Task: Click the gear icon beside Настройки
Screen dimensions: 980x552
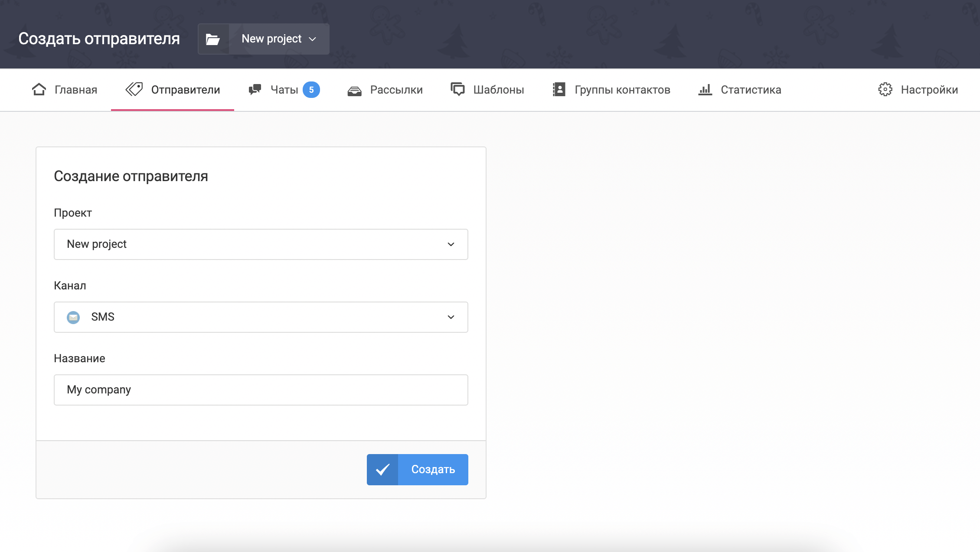Action: coord(885,89)
